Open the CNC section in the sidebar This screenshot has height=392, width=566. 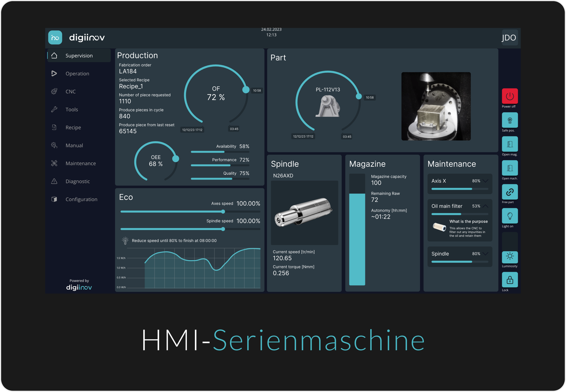tap(71, 91)
